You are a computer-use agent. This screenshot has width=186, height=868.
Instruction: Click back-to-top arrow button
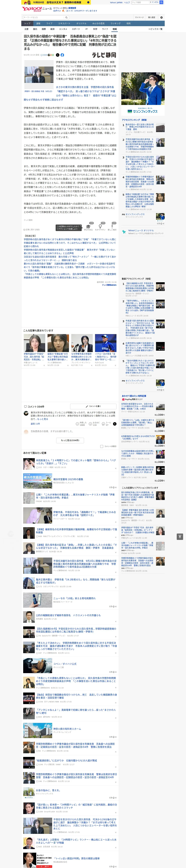click(180, 536)
